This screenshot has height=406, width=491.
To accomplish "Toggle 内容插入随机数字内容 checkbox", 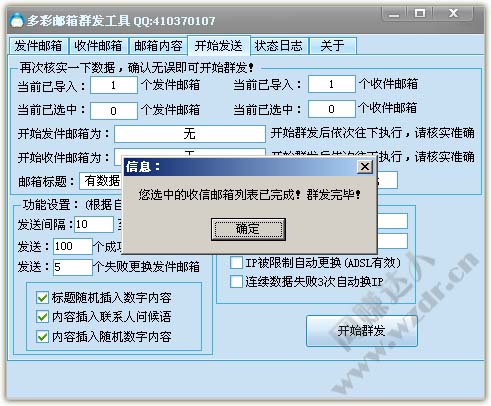I will click(42, 336).
